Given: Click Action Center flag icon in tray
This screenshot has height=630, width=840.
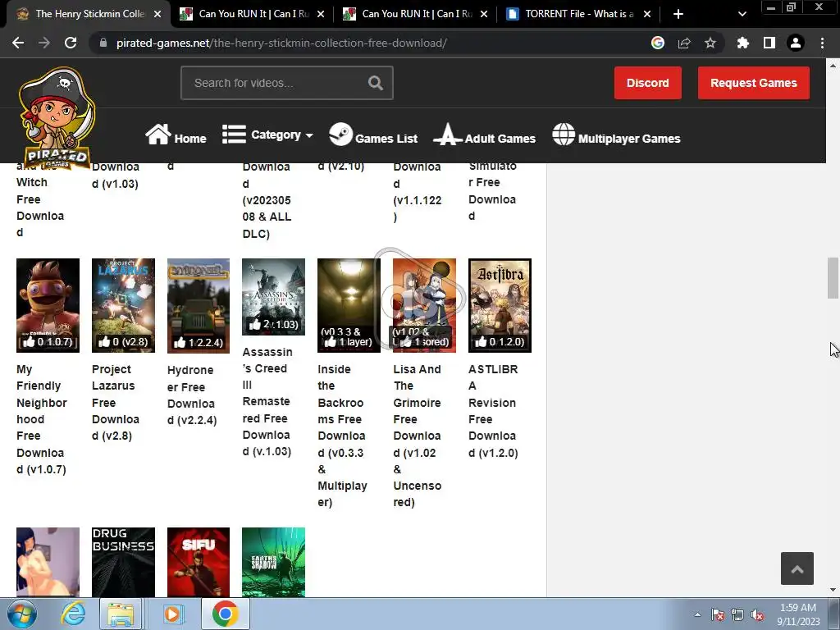Looking at the screenshot, I should tap(717, 615).
